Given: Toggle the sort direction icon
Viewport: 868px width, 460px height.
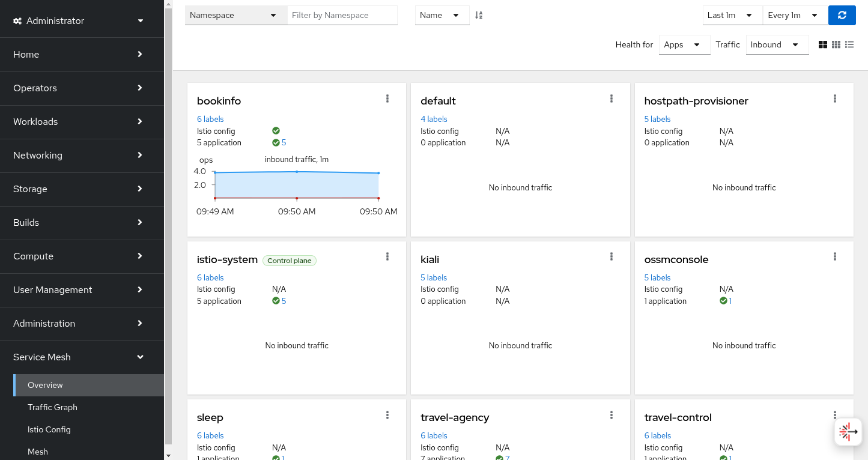Looking at the screenshot, I should coord(479,15).
